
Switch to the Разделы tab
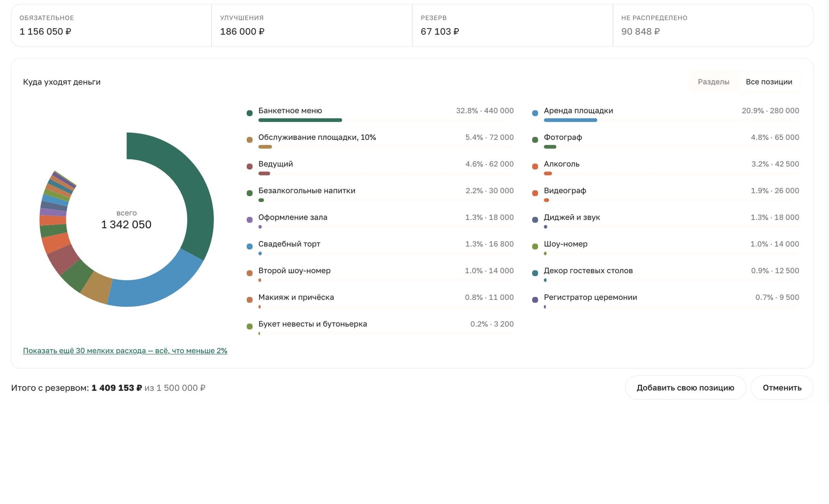coord(713,82)
